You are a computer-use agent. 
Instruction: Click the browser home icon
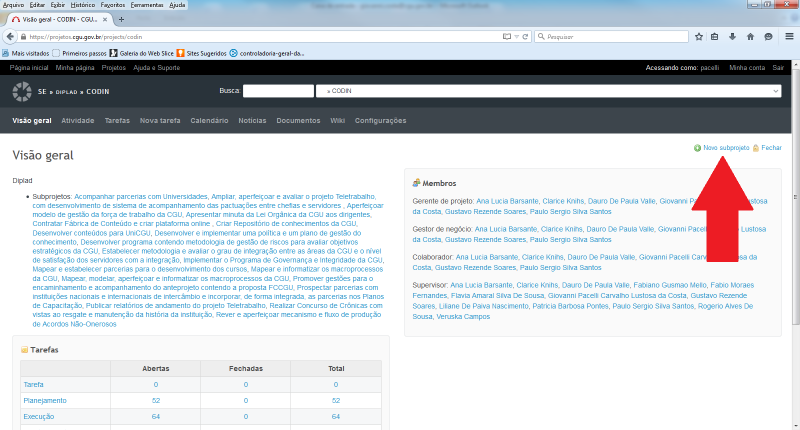tap(751, 36)
